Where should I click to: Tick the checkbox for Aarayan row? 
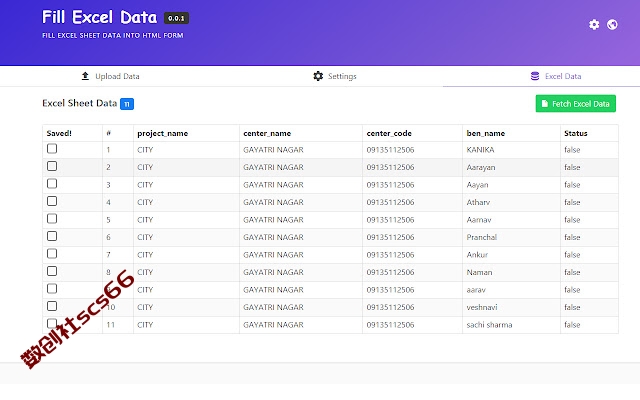coord(52,166)
